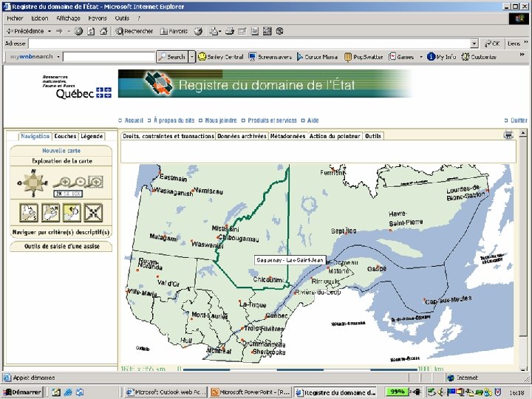Switch to the Navigation tab

(x=35, y=136)
